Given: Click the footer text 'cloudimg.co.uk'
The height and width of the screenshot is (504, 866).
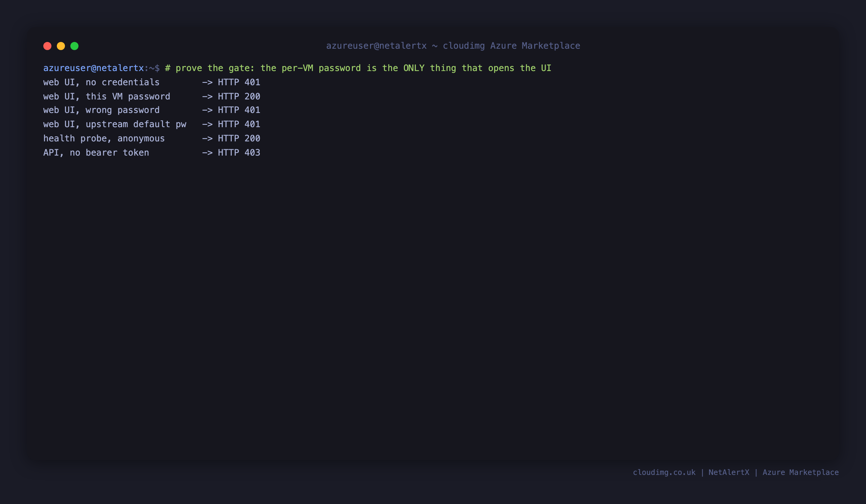Looking at the screenshot, I should (664, 473).
